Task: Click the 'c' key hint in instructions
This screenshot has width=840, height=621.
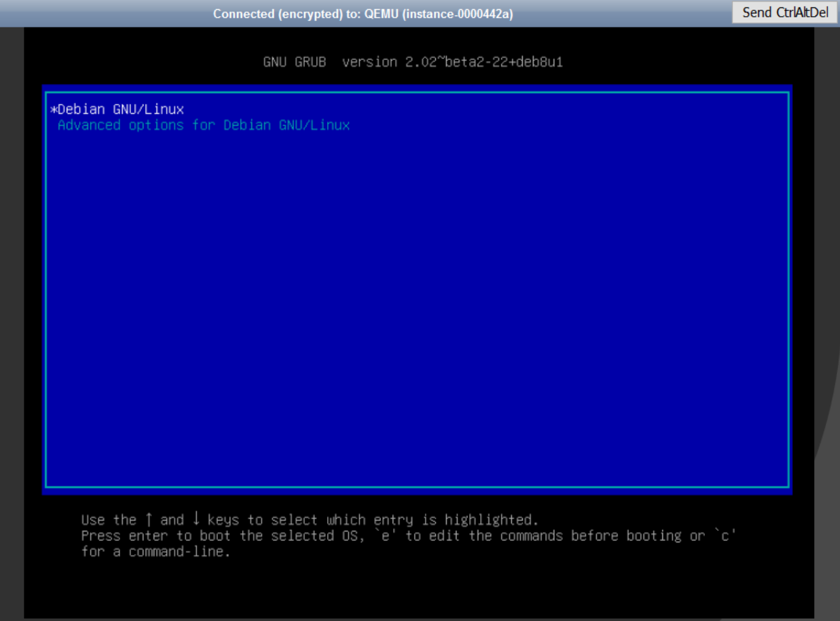Action: 725,536
